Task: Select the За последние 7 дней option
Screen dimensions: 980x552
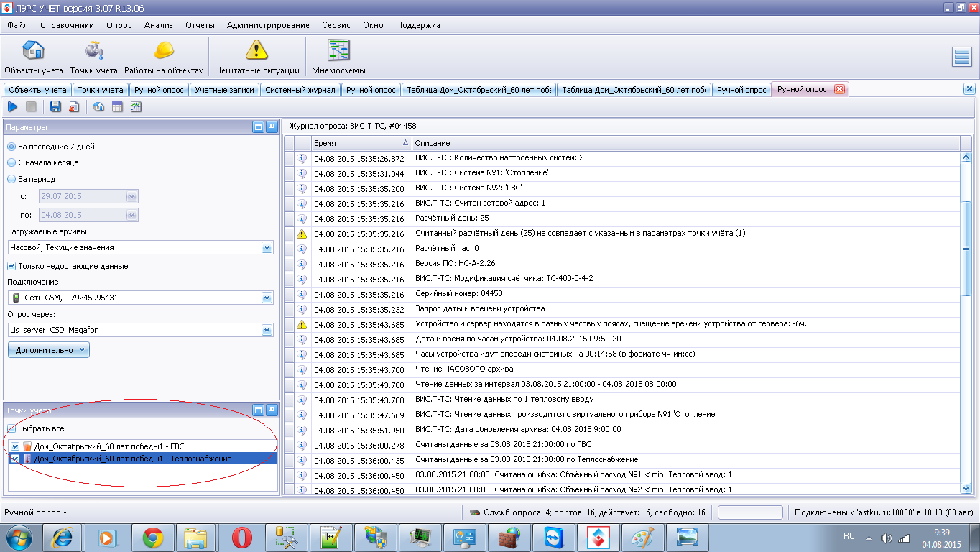Action: click(51, 147)
